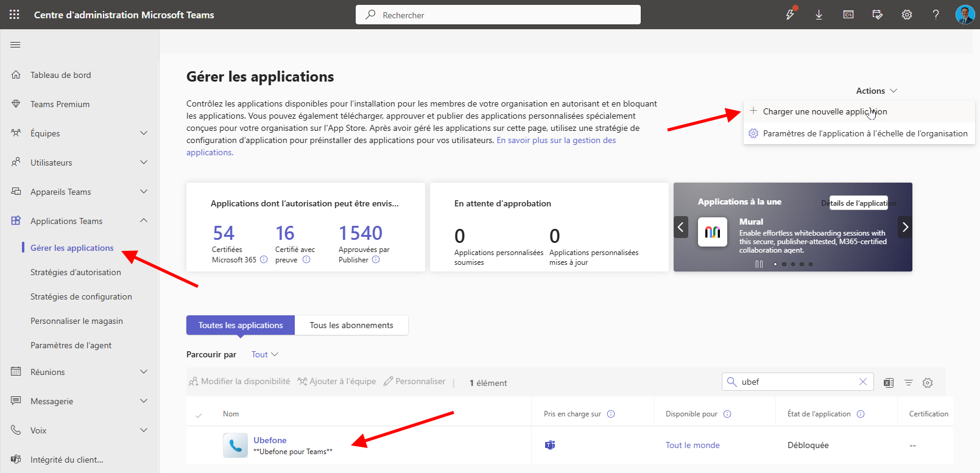Open En savoir plus sur la gestion link
980x473 pixels.
click(x=556, y=140)
